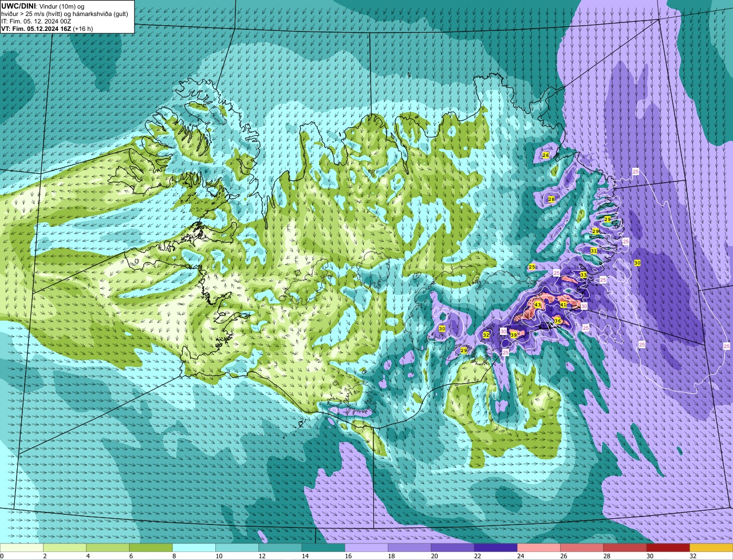Click the orange-yellow above-32 m/s legend swatch
The width and height of the screenshot is (733, 560).
711,548
